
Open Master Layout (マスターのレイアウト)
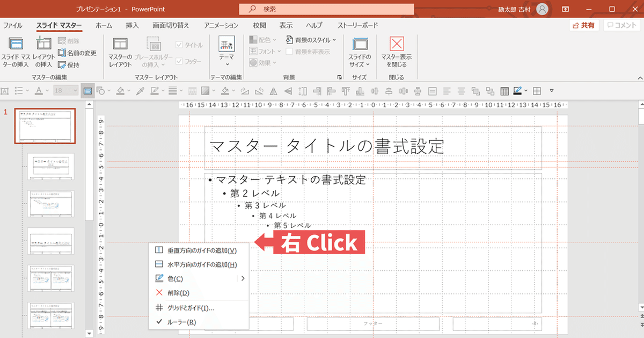point(120,52)
